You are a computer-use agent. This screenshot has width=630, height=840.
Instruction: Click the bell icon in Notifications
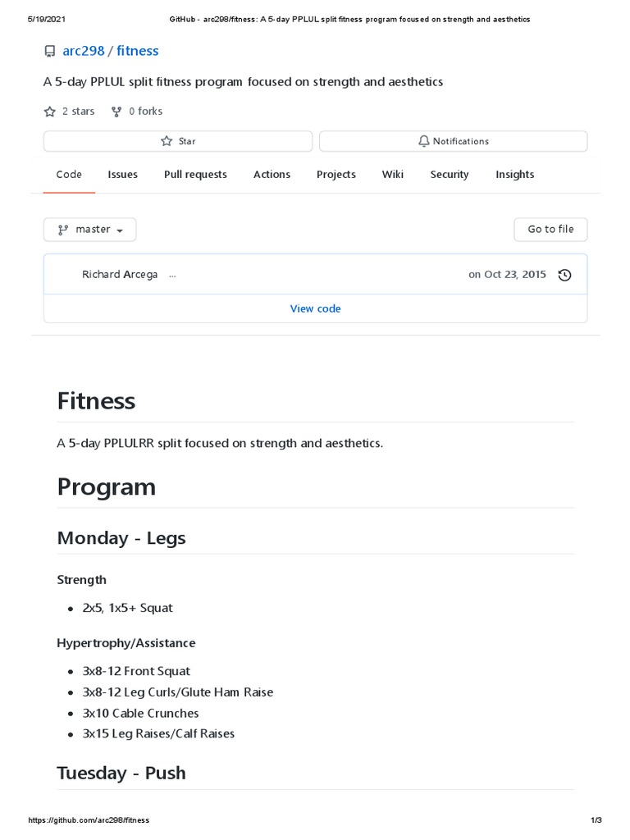point(423,141)
